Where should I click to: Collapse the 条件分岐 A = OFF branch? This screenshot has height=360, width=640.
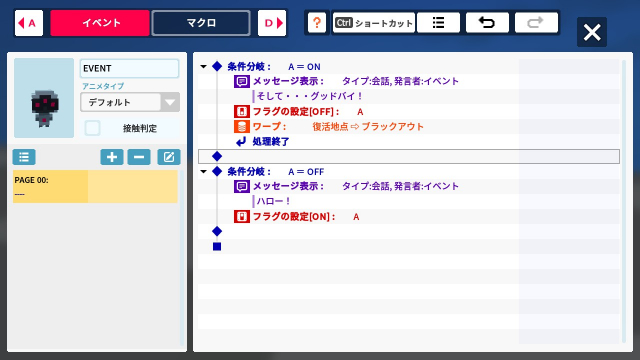point(203,171)
